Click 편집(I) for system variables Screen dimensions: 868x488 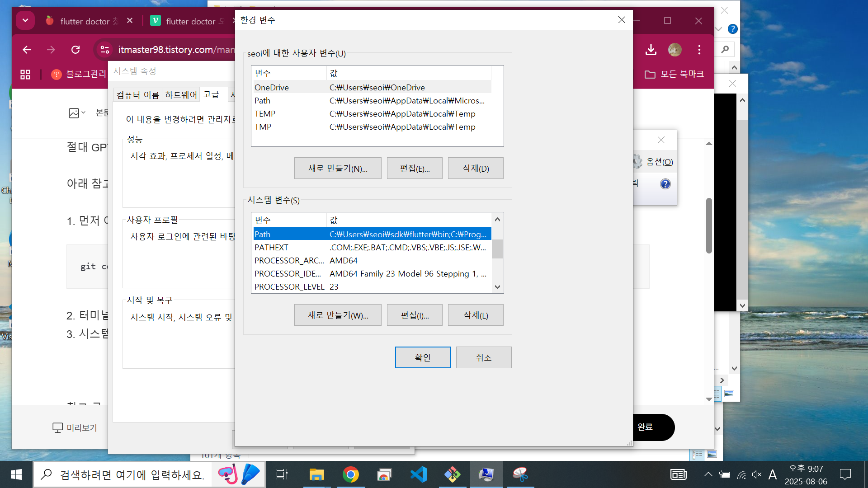click(415, 315)
